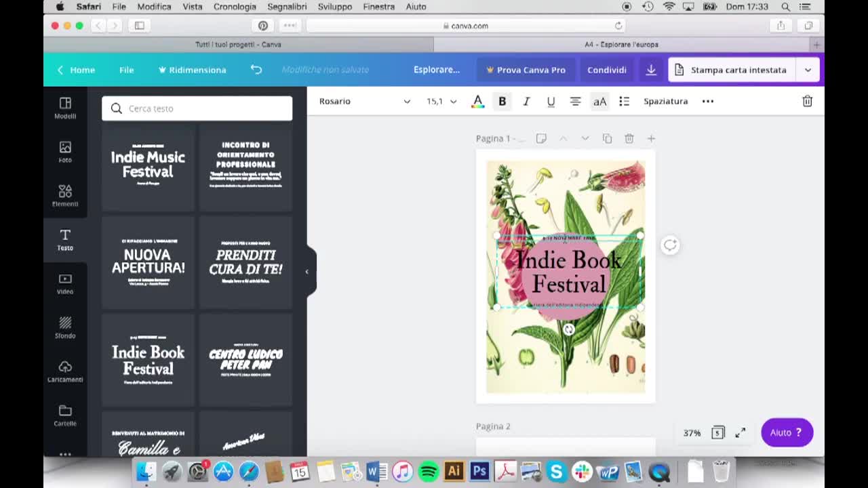Image resolution: width=868 pixels, height=488 pixels.
Task: Enter fullscreen presentation mode
Action: point(741,432)
